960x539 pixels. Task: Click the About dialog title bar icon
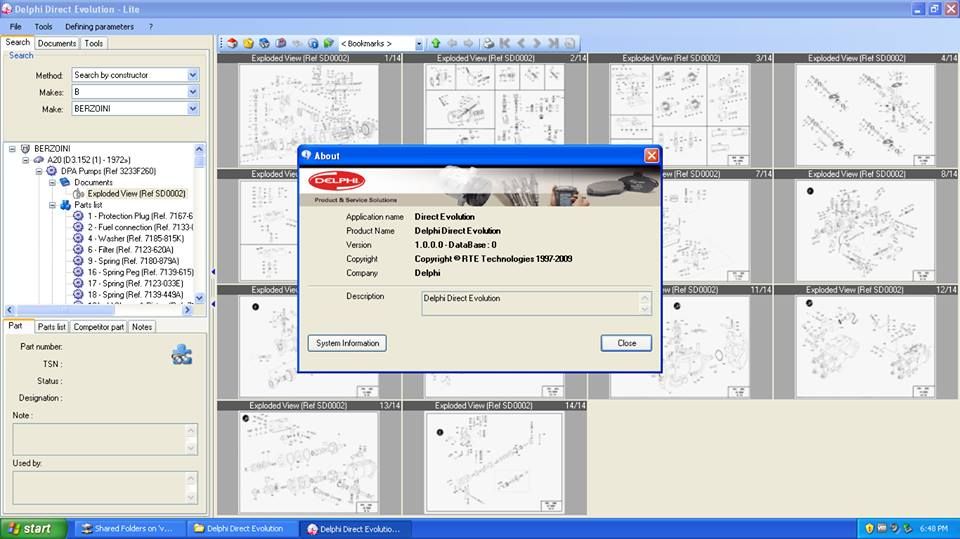(306, 155)
